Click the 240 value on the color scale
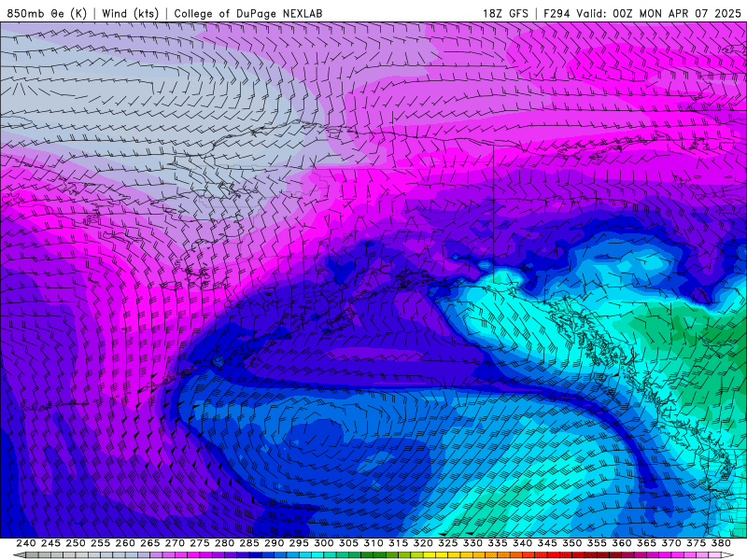The image size is (747, 560). pyautogui.click(x=26, y=543)
